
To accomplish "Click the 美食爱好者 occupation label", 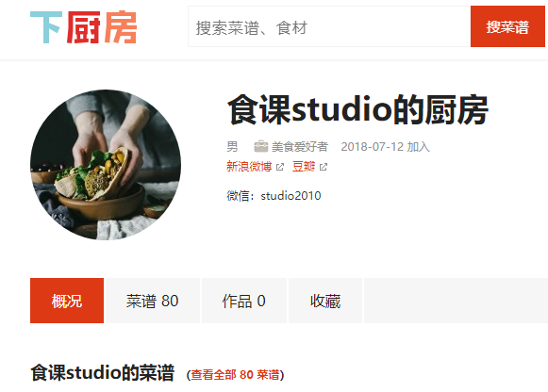I will pyautogui.click(x=300, y=147).
